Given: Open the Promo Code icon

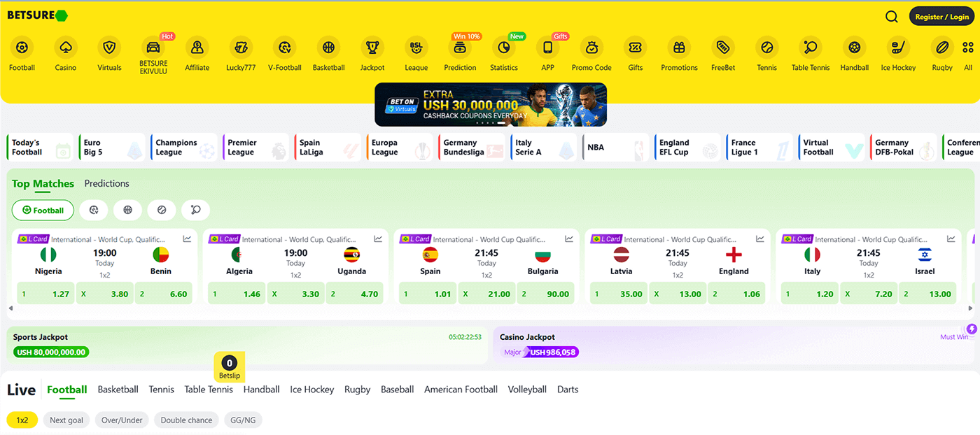Looking at the screenshot, I should click(591, 48).
